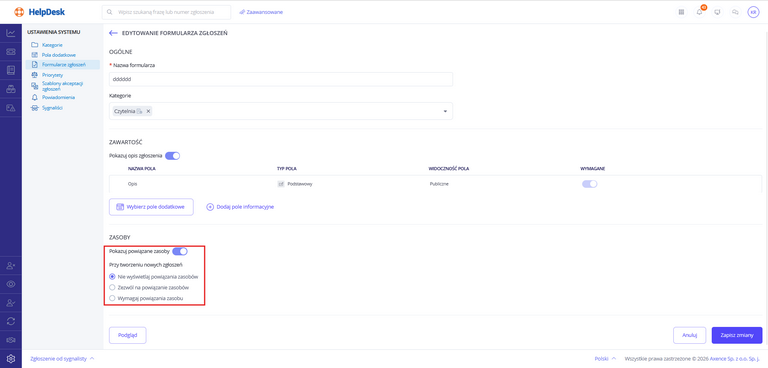Click the TYP POLA column header
The image size is (768, 368).
point(287,169)
